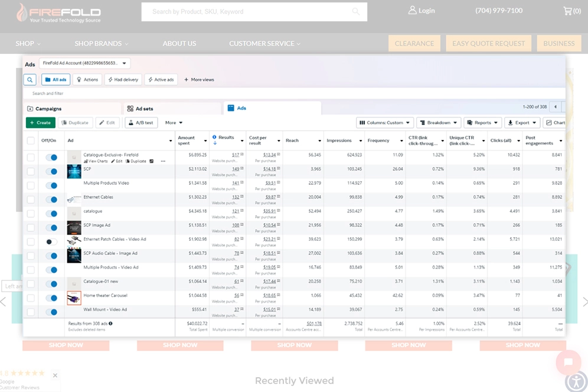This screenshot has width=588, height=392.
Task: Switch to the Campaigns tab
Action: [73, 109]
